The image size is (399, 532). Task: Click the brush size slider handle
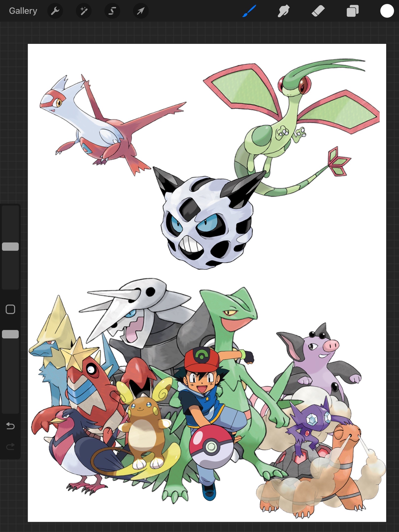click(x=10, y=247)
